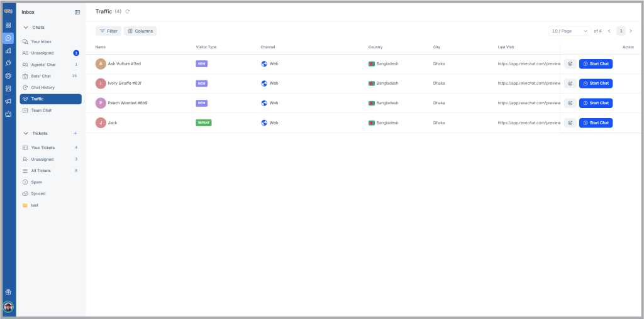
Task: Open Bots' Chat
Action: click(x=50, y=76)
